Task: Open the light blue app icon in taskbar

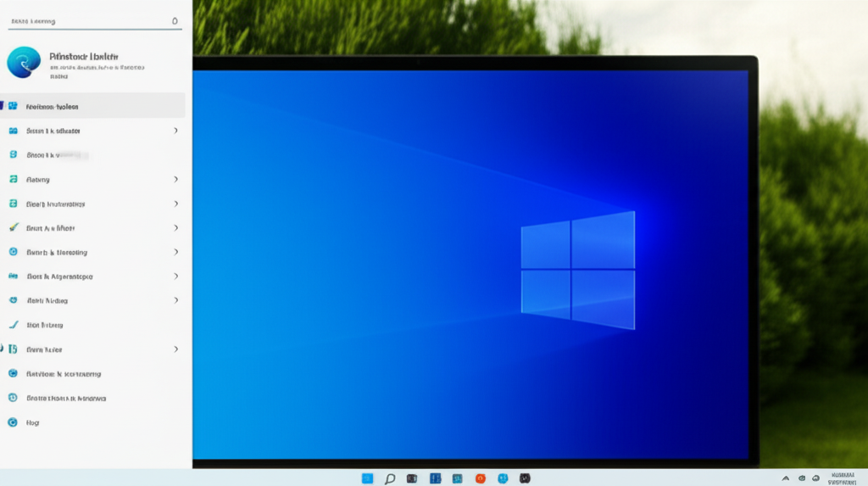Action: [x=503, y=478]
